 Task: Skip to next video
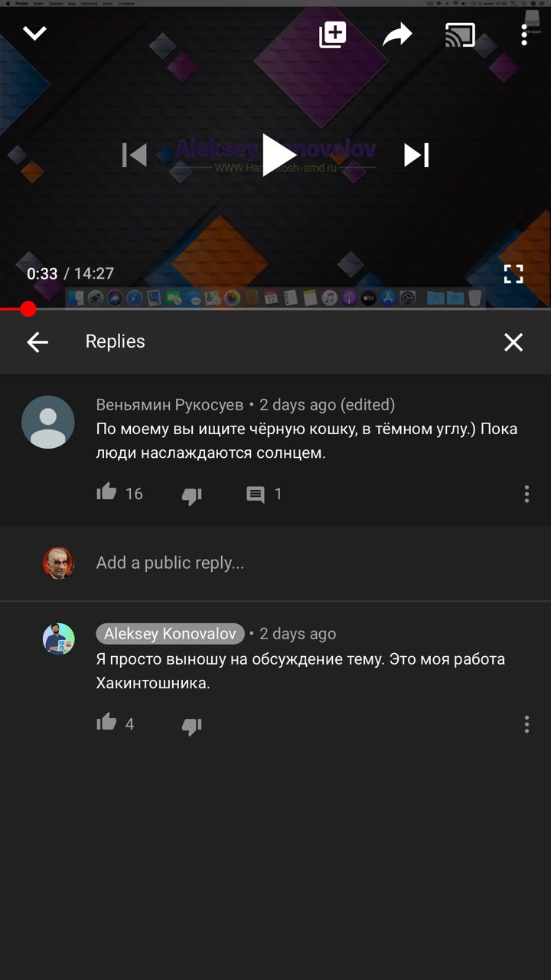(416, 155)
